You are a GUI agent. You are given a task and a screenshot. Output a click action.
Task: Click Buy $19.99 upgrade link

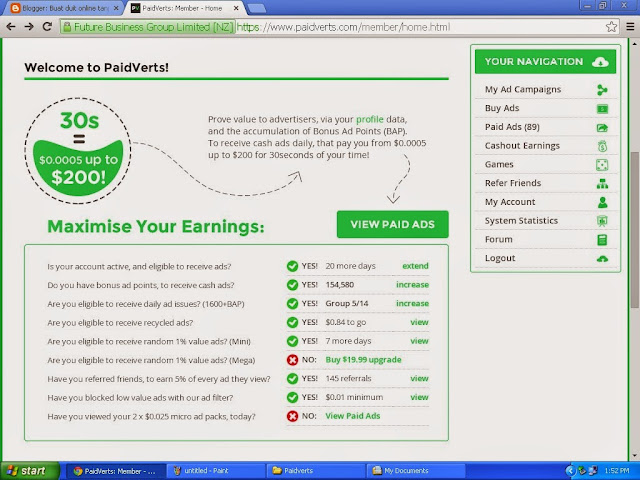click(363, 360)
